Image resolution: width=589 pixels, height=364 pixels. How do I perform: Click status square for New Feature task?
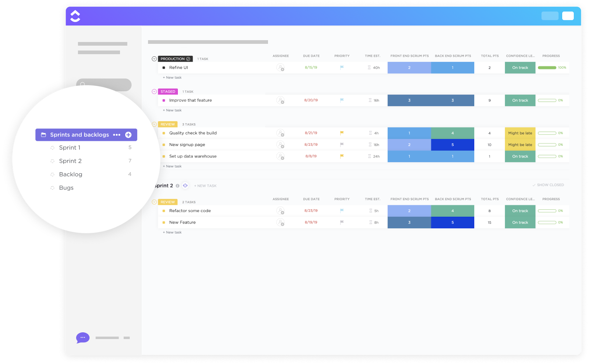point(164,222)
